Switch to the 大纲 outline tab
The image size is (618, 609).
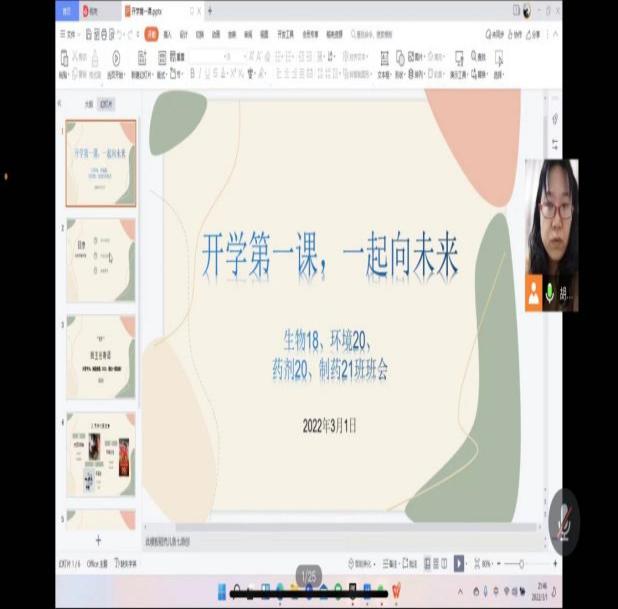pyautogui.click(x=88, y=103)
